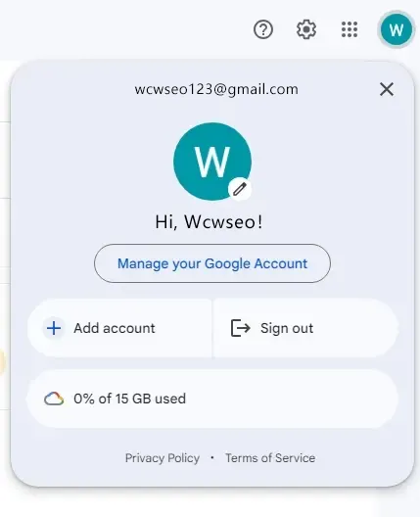Select the Sign out option
This screenshot has width=420, height=517.
[305, 328]
